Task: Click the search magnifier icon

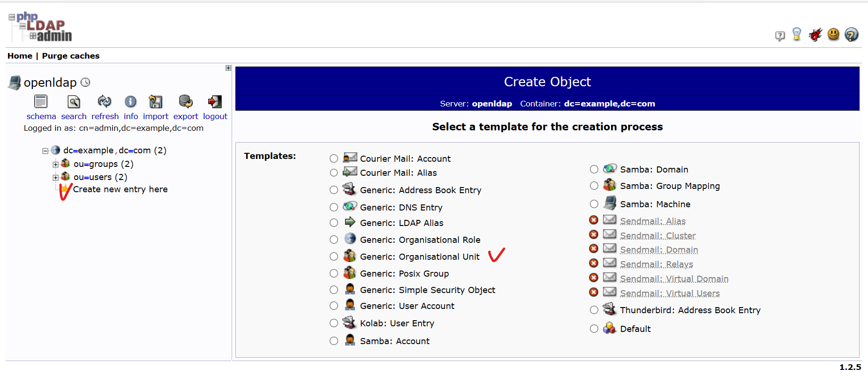Action: click(74, 101)
